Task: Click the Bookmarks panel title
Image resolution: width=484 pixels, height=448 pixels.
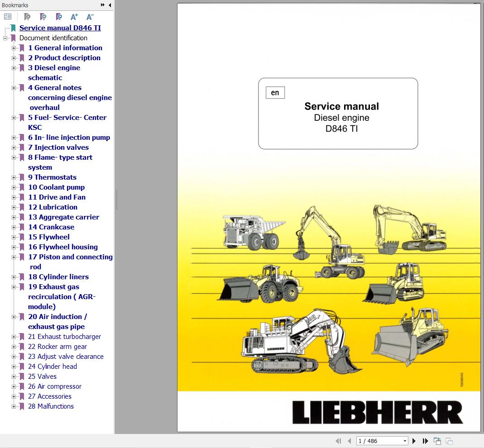Action: click(x=15, y=5)
